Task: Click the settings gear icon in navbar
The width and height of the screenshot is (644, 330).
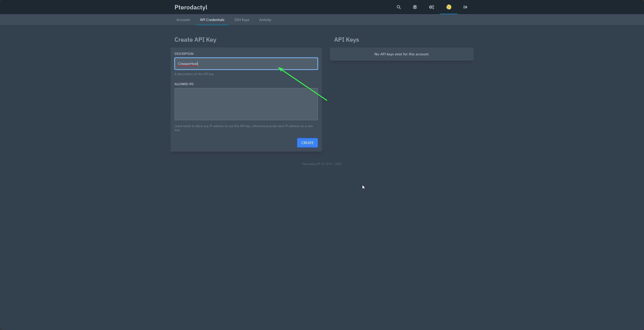Action: click(431, 7)
